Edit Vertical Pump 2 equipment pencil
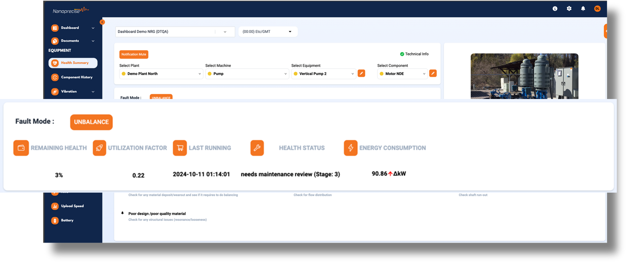644x264 pixels. 361,73
